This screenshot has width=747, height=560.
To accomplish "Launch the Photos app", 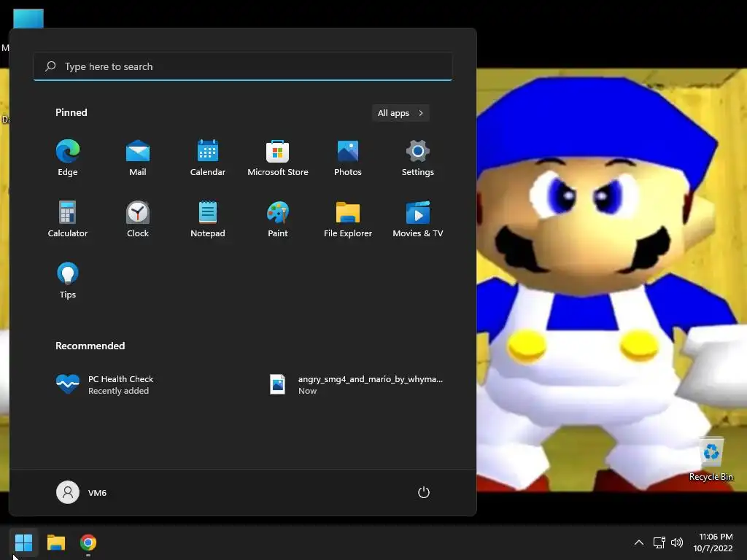I will pos(348,158).
